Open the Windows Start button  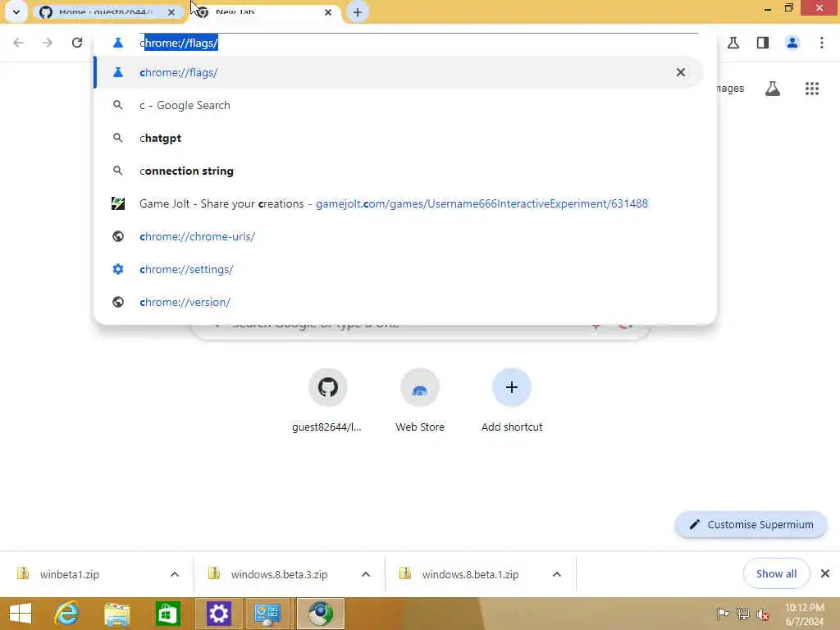coord(21,614)
